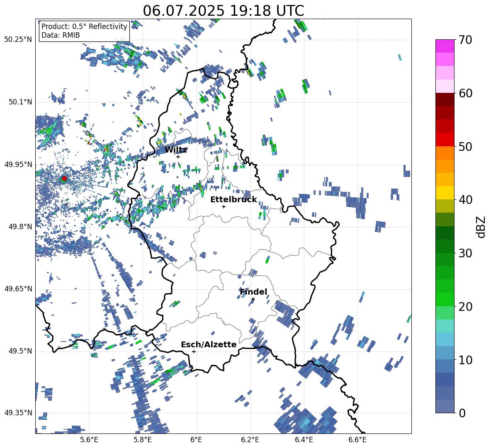Click the Esch/Alzette location cross marker

pyautogui.click(x=194, y=351)
